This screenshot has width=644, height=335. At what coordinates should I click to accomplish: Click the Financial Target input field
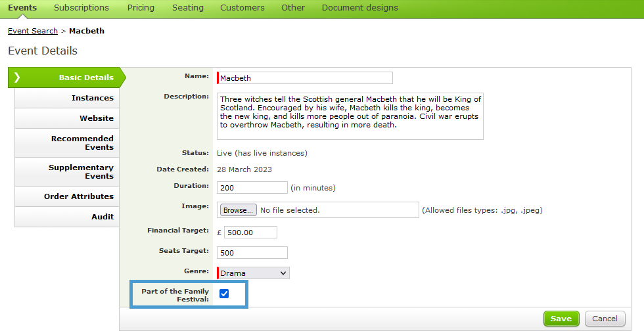coord(250,233)
